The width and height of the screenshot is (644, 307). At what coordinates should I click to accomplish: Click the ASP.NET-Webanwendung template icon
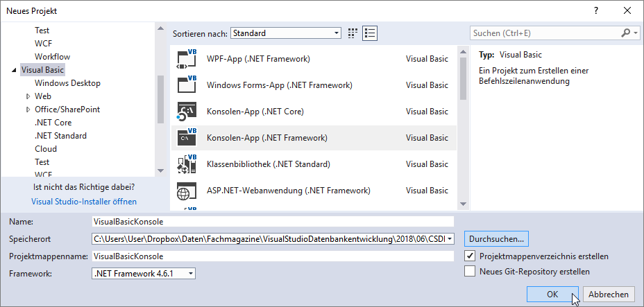point(187,191)
